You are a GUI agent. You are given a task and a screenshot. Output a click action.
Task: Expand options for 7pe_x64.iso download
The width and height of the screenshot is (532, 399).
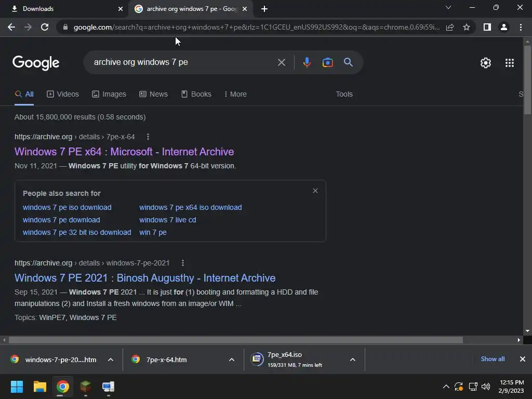pos(353,360)
